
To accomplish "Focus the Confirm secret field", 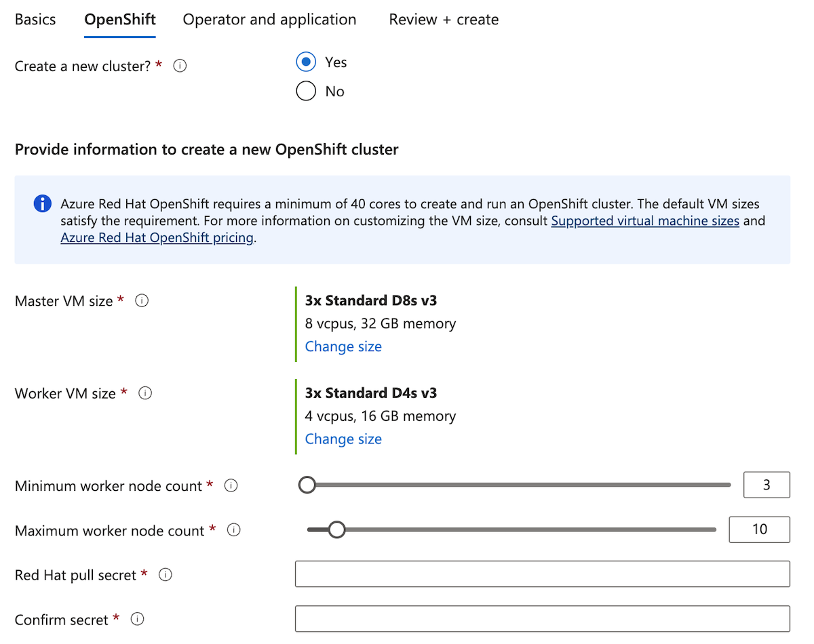I will pyautogui.click(x=543, y=619).
